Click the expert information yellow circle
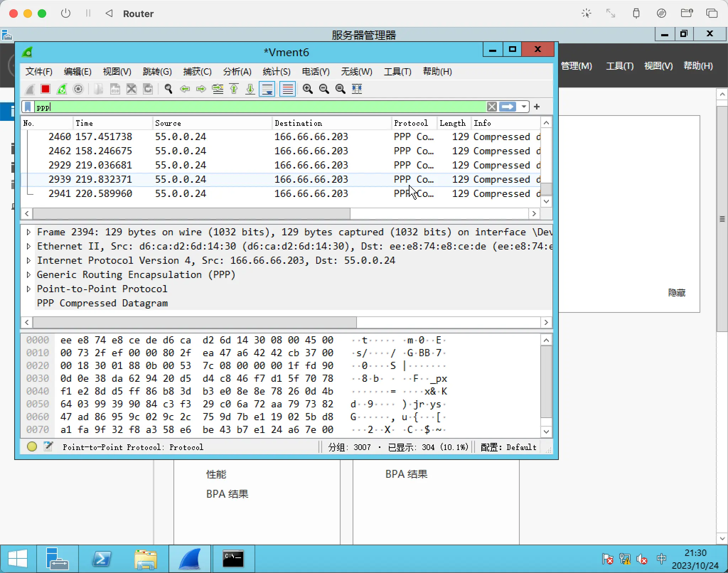The height and width of the screenshot is (573, 728). tap(32, 446)
